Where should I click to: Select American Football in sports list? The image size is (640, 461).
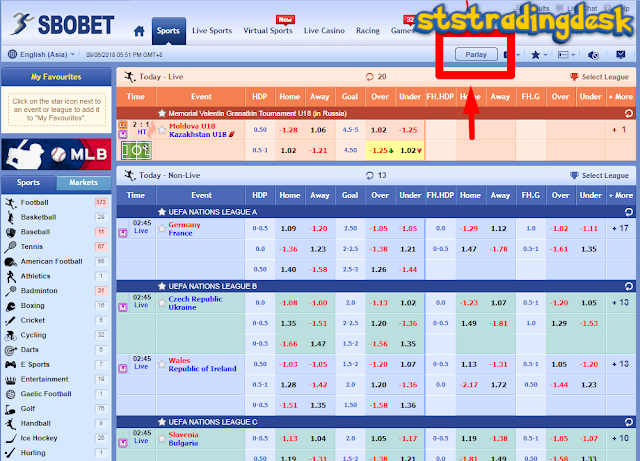tap(51, 261)
